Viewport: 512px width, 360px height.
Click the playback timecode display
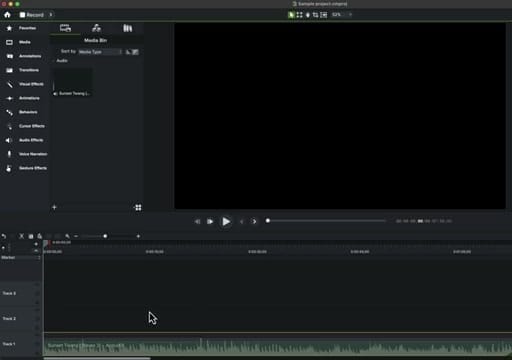423,221
